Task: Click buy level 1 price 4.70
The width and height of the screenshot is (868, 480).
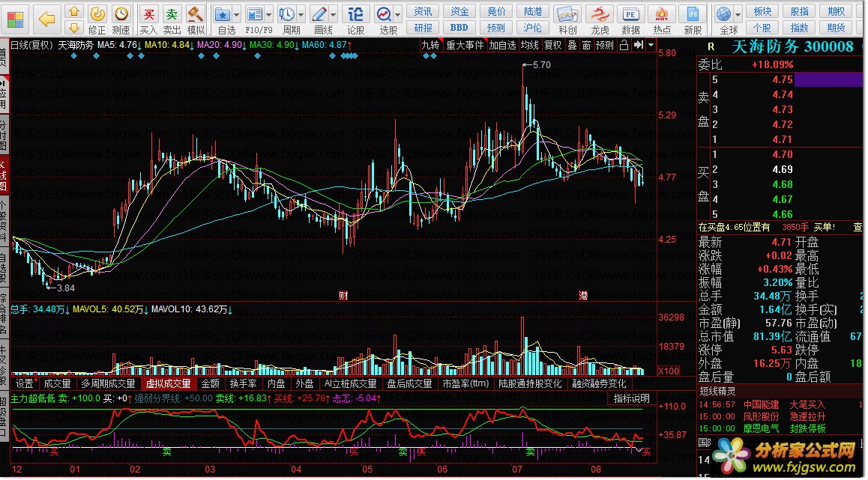Action: [783, 154]
